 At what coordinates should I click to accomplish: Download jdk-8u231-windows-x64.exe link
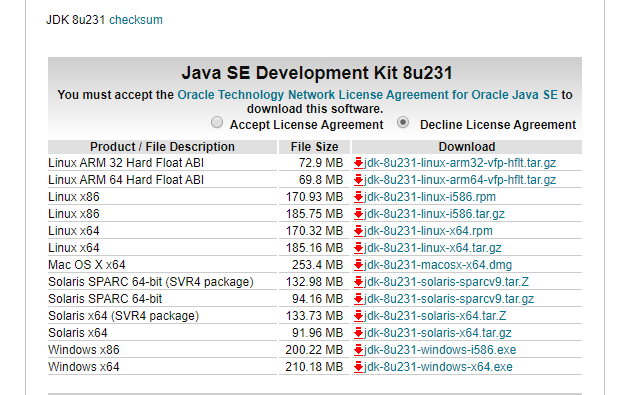438,367
